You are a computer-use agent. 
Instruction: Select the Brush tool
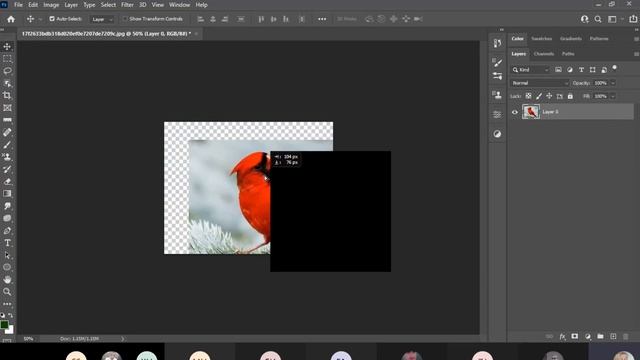click(x=7, y=144)
